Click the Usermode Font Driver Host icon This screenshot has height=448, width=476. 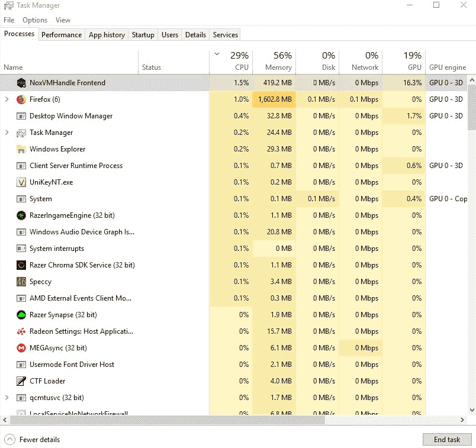pos(21,365)
